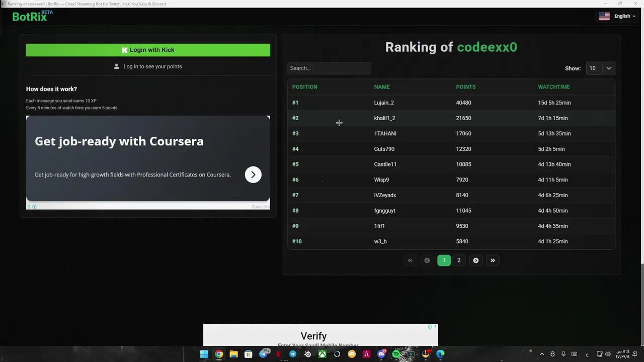
Task: Click points value 40480
Action: (x=464, y=103)
